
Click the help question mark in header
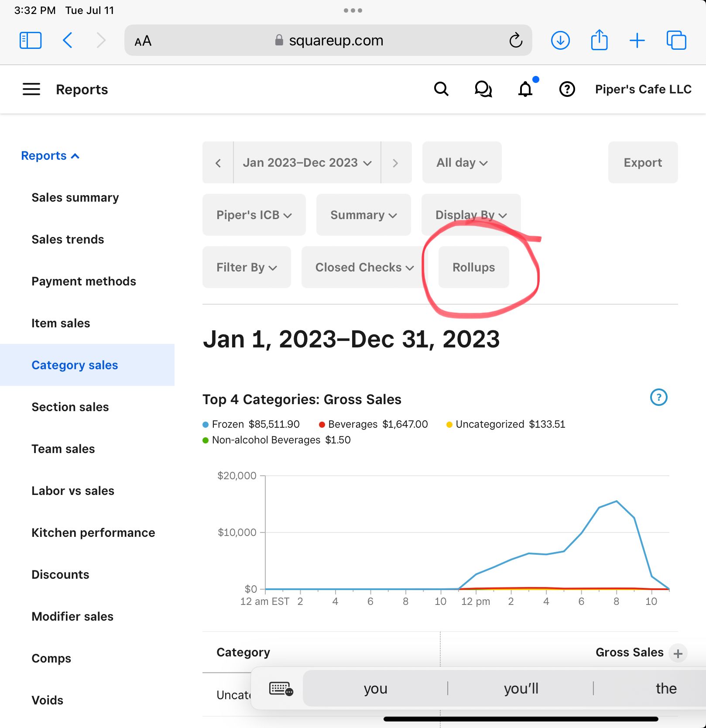(x=567, y=89)
